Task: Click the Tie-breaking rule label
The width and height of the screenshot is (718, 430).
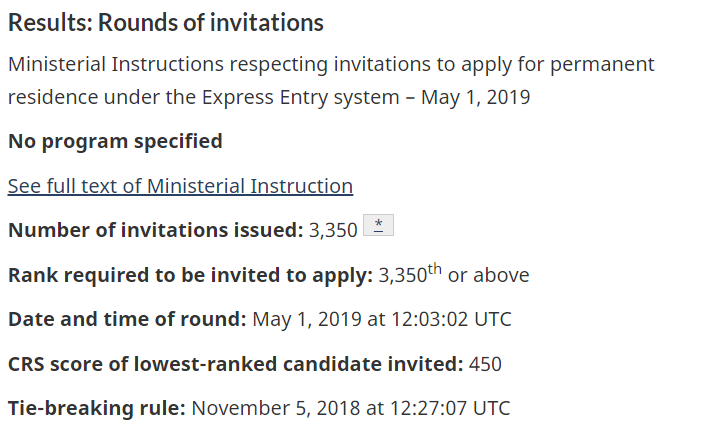Action: coord(97,408)
